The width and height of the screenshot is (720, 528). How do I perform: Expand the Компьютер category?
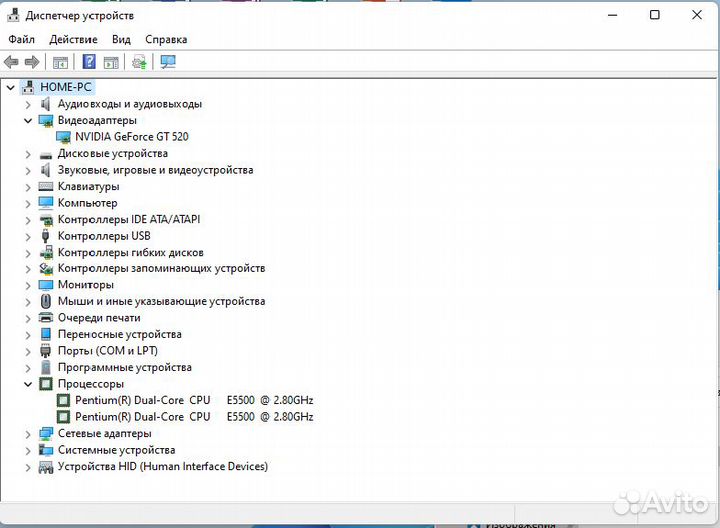(28, 204)
